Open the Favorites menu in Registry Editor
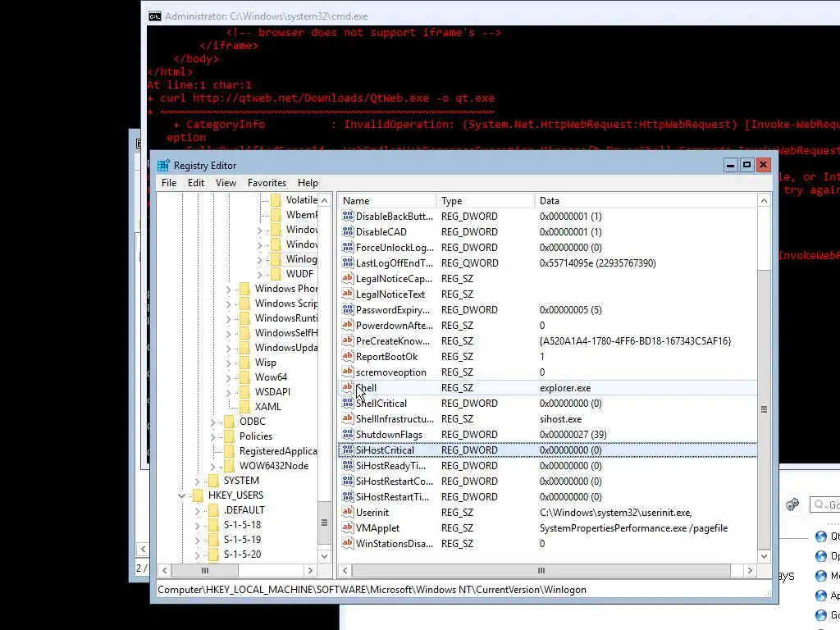Screen dimensions: 840x630 click(267, 183)
